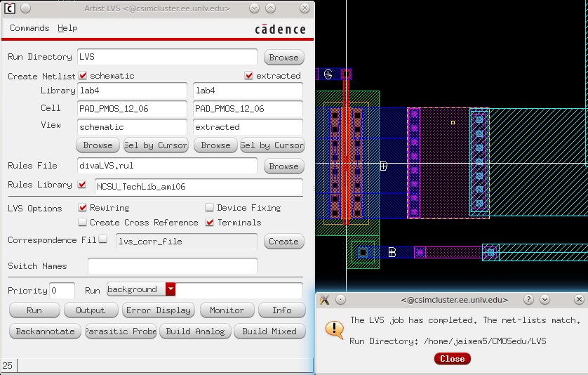Toggle the Rules Library checkbox
This screenshot has width=588, height=375.
pyautogui.click(x=82, y=184)
